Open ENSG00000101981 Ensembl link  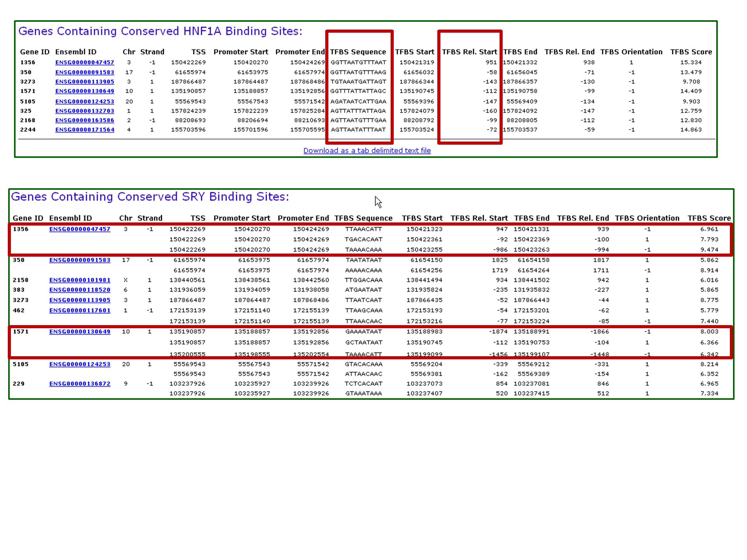point(79,280)
